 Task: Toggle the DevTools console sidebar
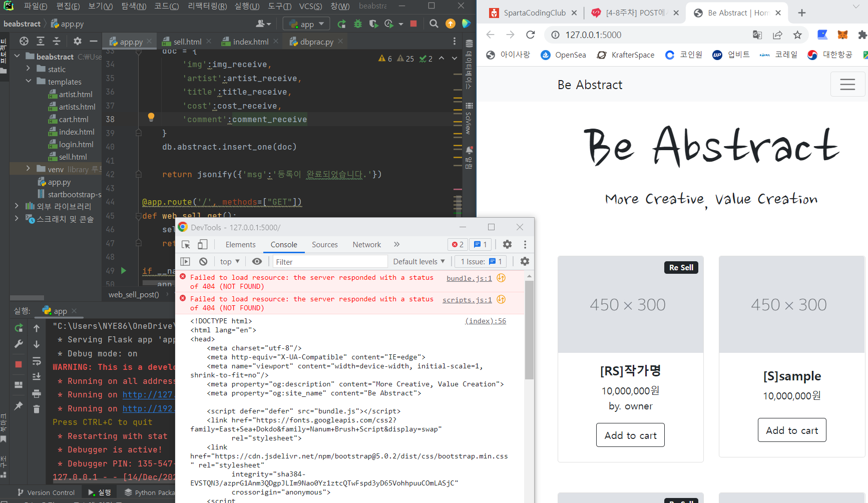coord(185,261)
